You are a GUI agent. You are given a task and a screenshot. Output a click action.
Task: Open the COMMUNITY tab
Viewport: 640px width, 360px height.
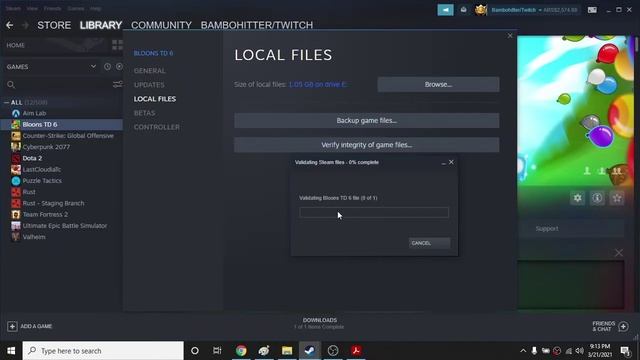161,25
